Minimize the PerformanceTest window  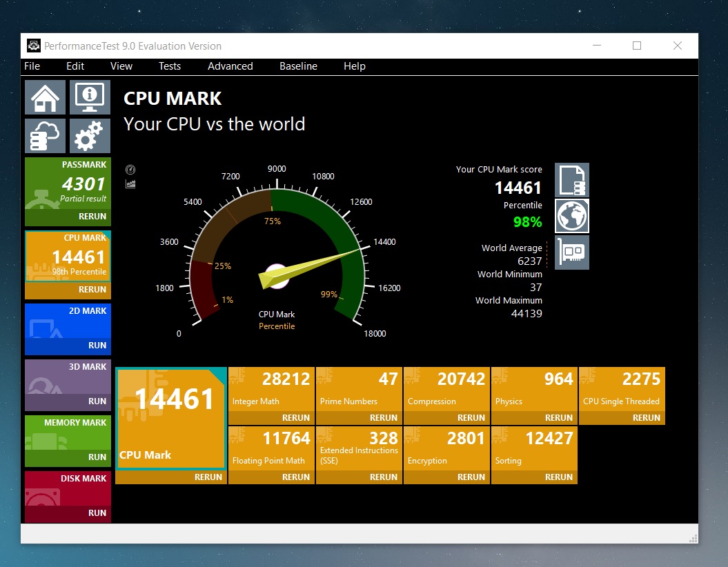(x=597, y=46)
